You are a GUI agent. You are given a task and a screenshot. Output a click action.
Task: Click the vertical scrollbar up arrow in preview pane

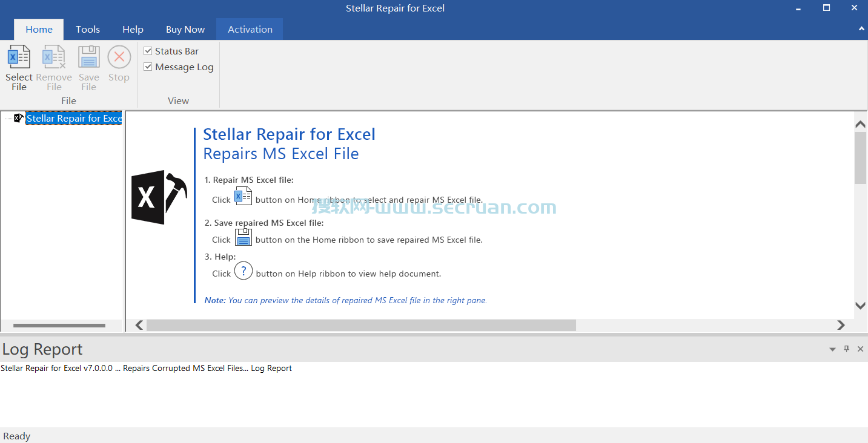860,124
